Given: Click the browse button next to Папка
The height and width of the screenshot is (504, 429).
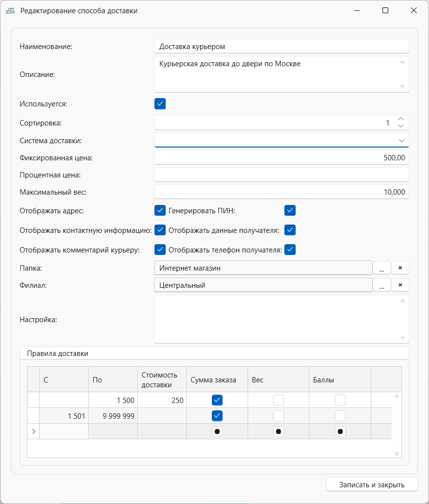Looking at the screenshot, I should click(381, 268).
